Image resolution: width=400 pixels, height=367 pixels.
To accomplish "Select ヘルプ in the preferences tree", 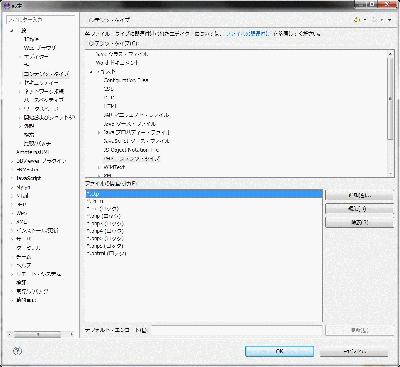I will (24, 266).
